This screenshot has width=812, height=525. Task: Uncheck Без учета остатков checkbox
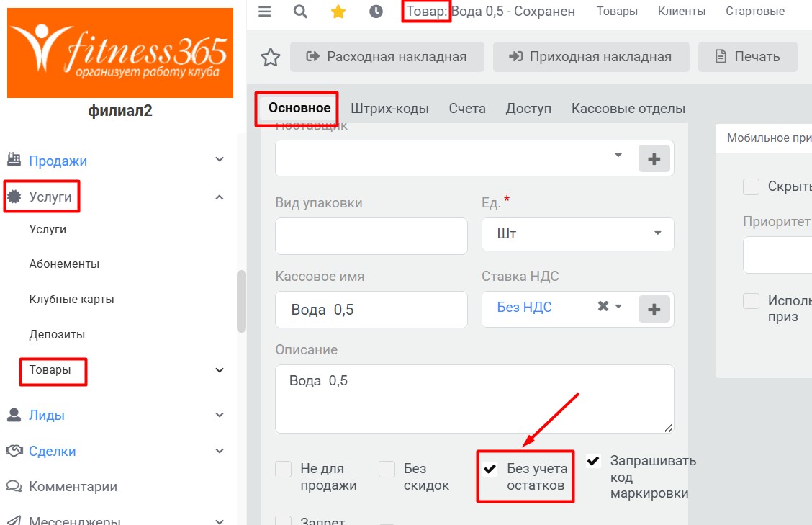[x=490, y=469]
